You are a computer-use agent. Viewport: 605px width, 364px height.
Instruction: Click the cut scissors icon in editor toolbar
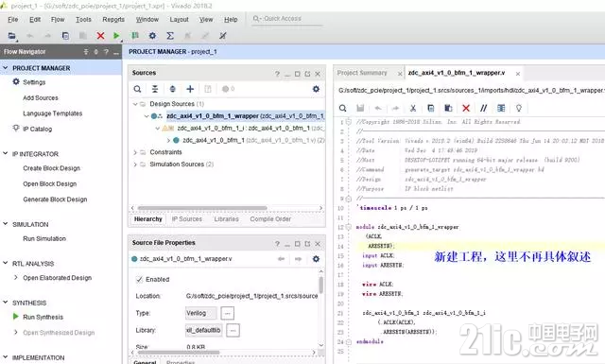point(413,108)
